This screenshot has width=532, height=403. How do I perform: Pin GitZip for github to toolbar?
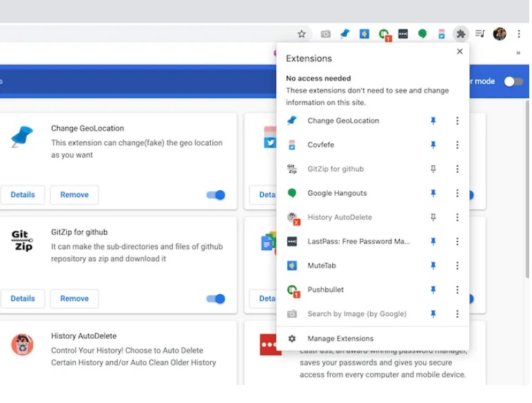pos(433,169)
